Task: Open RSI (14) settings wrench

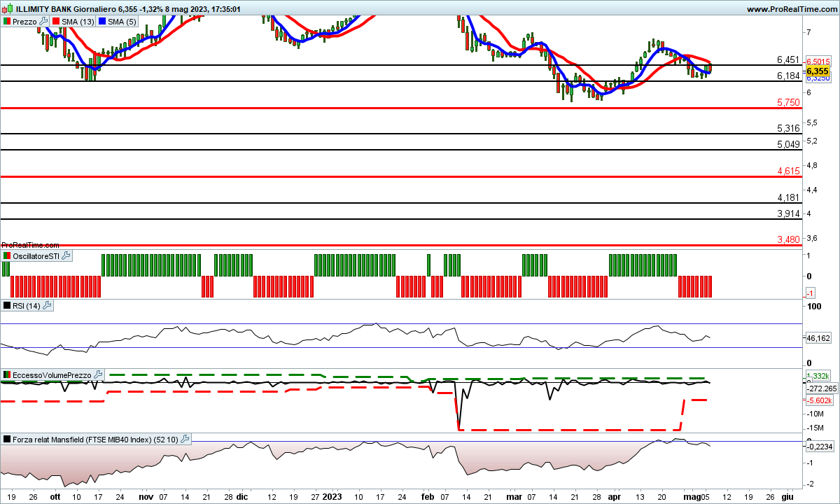Action: pos(48,305)
